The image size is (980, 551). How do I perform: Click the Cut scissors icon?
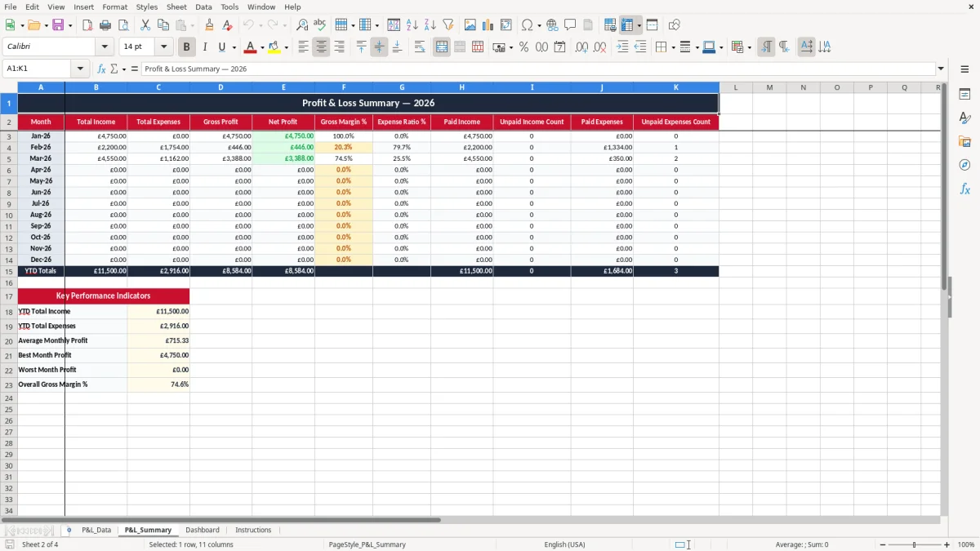coord(145,25)
